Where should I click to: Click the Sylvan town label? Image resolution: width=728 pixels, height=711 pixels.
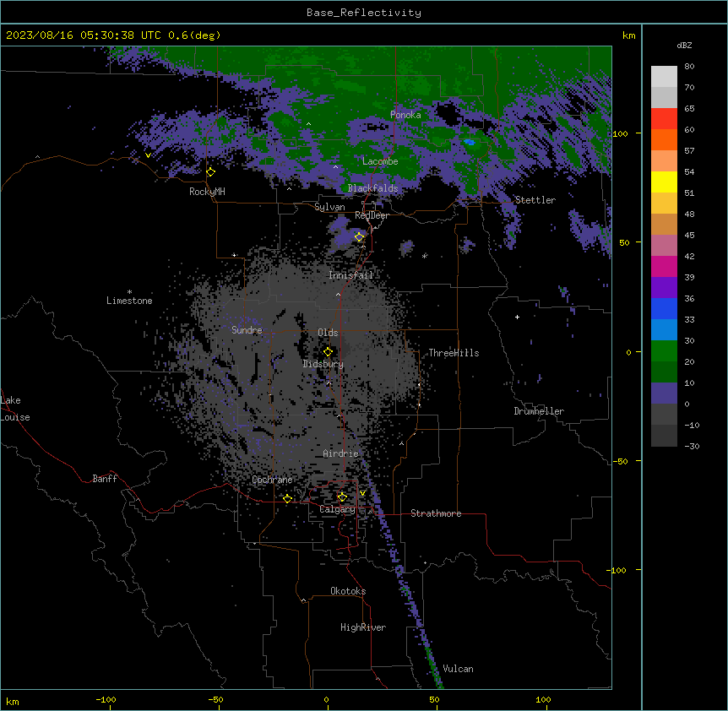pos(329,207)
